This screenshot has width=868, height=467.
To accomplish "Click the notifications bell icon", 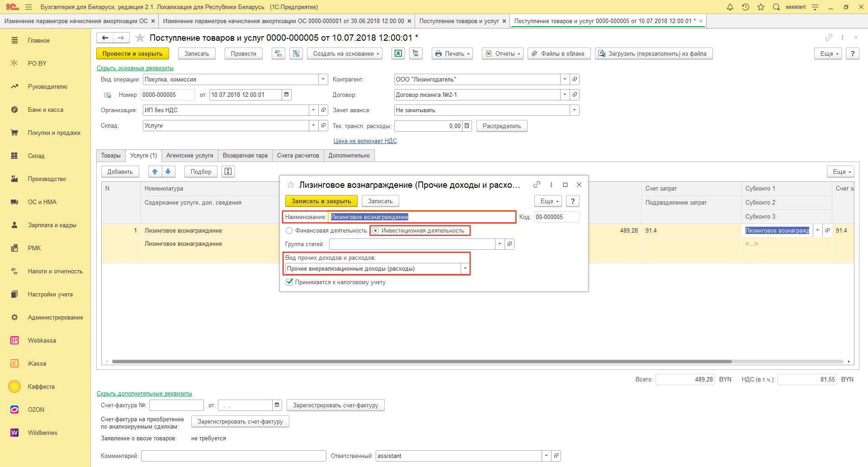I will (730, 7).
